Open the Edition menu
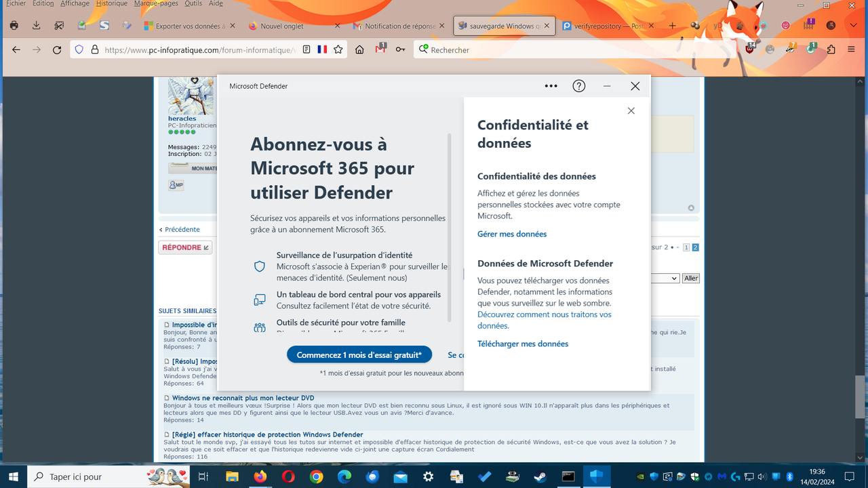Viewport: 868px width, 488px height. pyautogui.click(x=43, y=3)
